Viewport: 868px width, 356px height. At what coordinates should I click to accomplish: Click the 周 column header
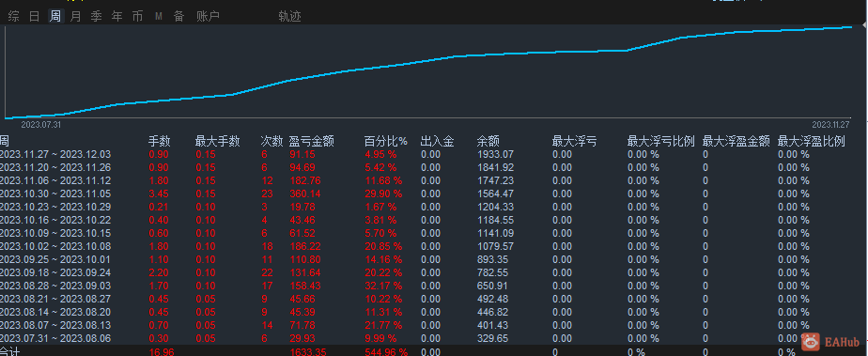click(x=5, y=141)
